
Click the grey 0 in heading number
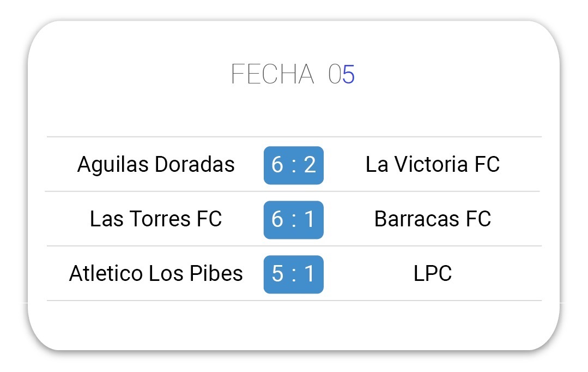pos(335,74)
